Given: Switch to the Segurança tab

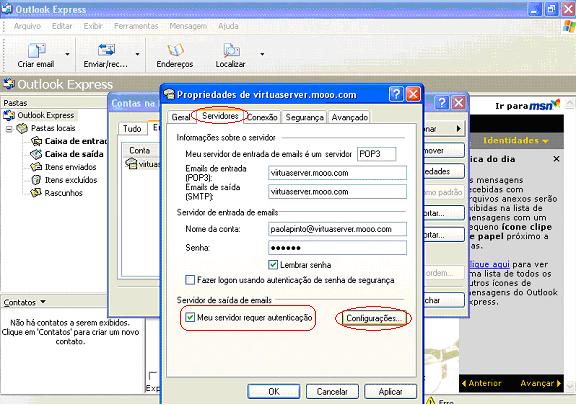Looking at the screenshot, I should coord(305,117).
